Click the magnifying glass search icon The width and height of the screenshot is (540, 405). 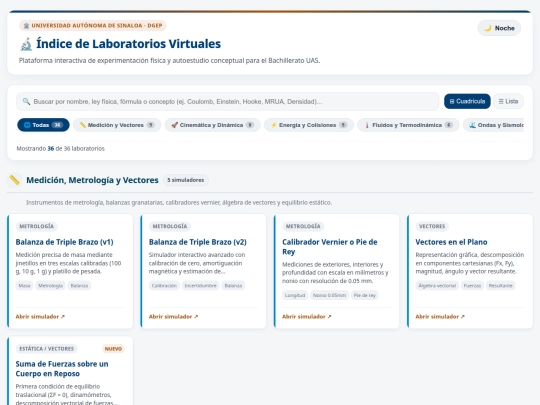pos(26,101)
